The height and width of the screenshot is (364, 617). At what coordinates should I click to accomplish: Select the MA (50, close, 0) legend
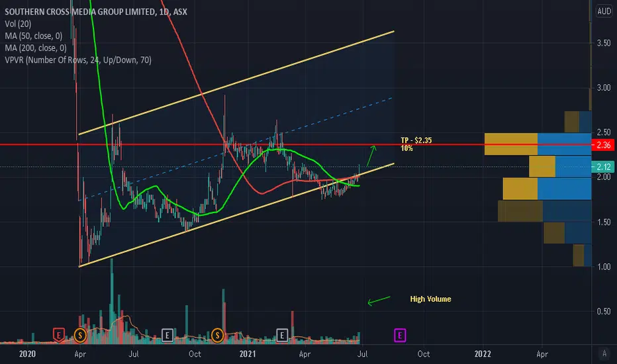(34, 36)
